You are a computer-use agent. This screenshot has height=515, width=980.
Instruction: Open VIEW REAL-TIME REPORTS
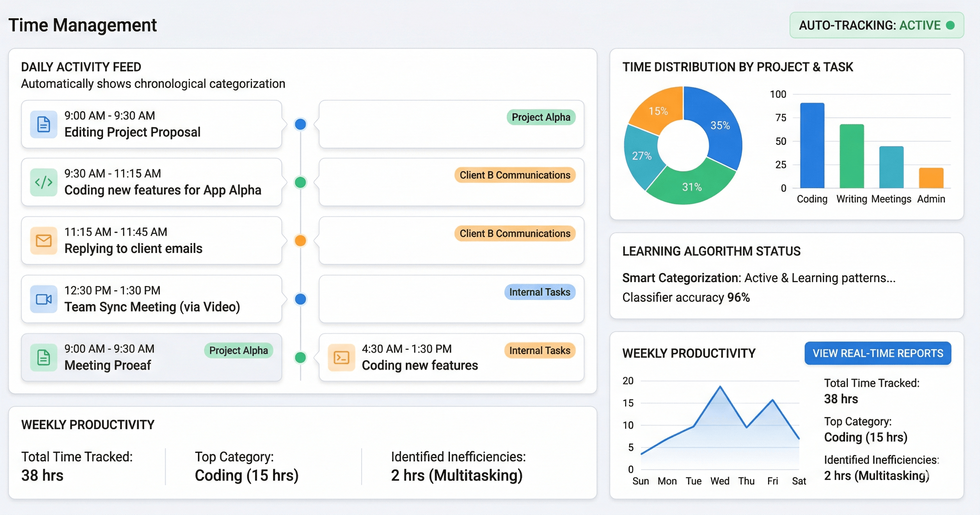pyautogui.click(x=877, y=353)
